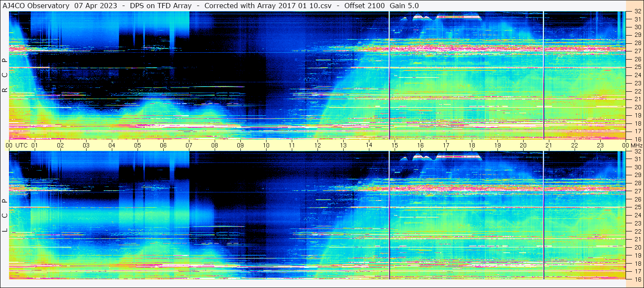Select hour 21 on the time axis

pos(549,145)
